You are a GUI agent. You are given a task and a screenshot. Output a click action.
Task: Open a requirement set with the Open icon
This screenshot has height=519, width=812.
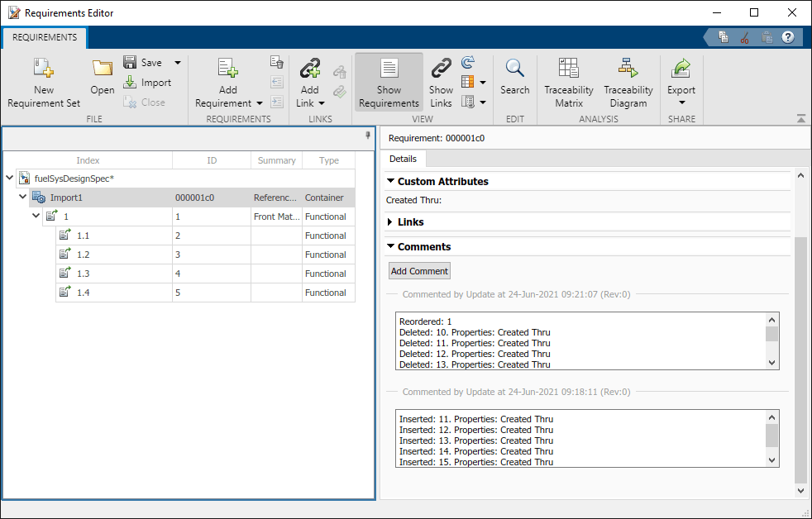[x=103, y=69]
